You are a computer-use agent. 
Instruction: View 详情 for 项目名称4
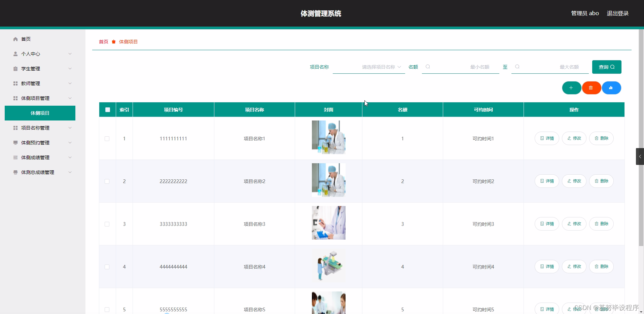tap(547, 267)
